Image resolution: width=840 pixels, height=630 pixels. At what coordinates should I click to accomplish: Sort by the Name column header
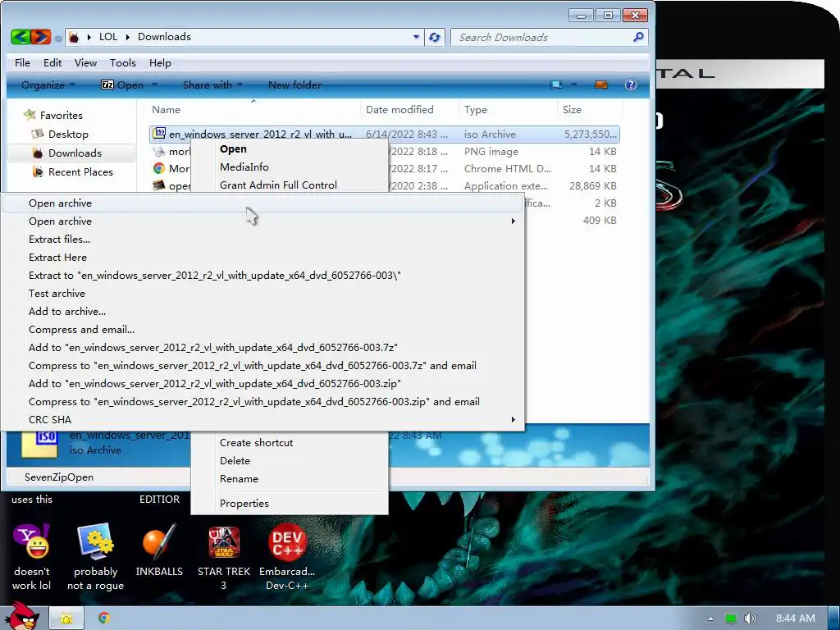[253, 109]
